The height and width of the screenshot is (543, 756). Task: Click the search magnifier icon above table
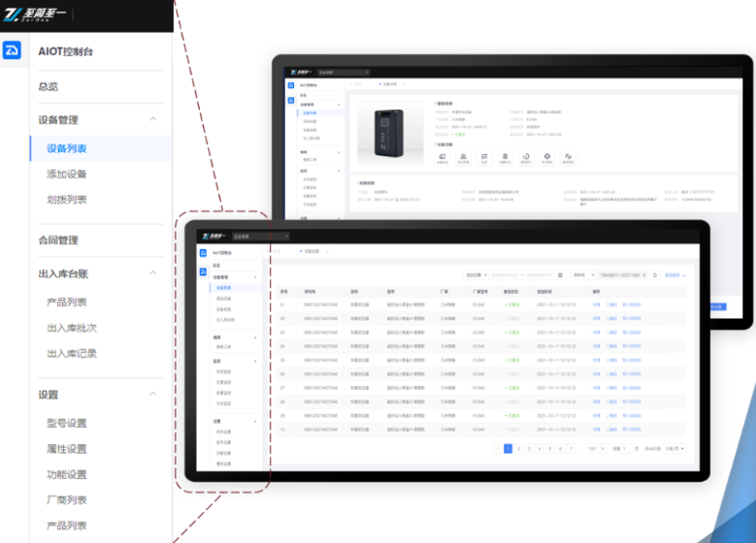pyautogui.click(x=655, y=275)
